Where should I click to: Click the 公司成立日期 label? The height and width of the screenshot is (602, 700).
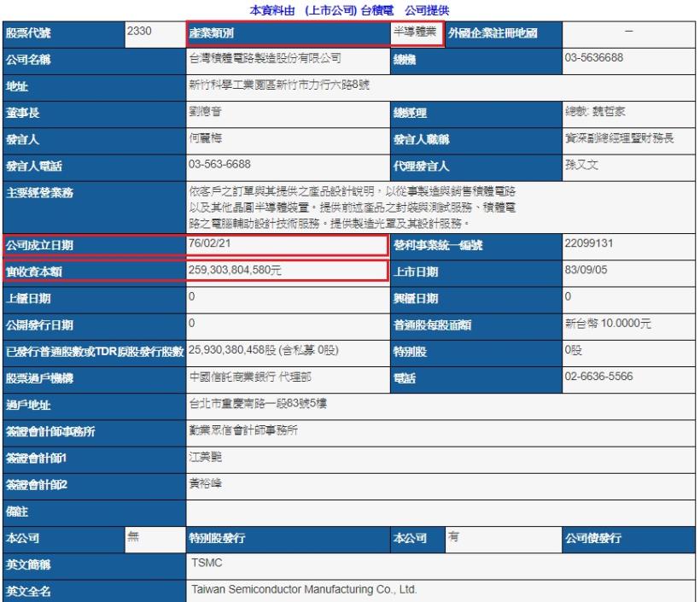tap(39, 246)
